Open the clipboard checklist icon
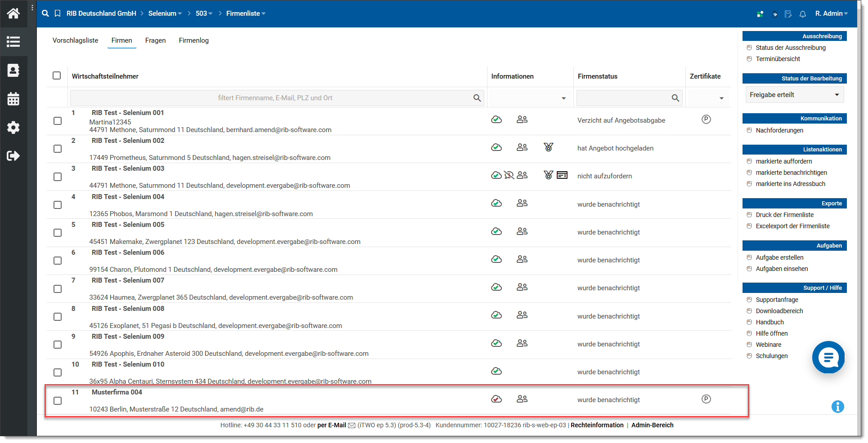 tap(774, 14)
